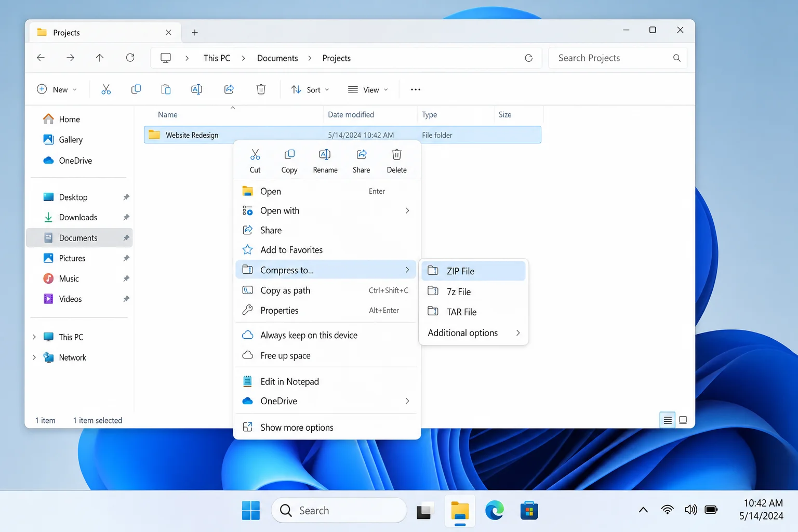This screenshot has height=532, width=798.
Task: Click the Delete trash icon in the toolbar
Action: [261, 89]
